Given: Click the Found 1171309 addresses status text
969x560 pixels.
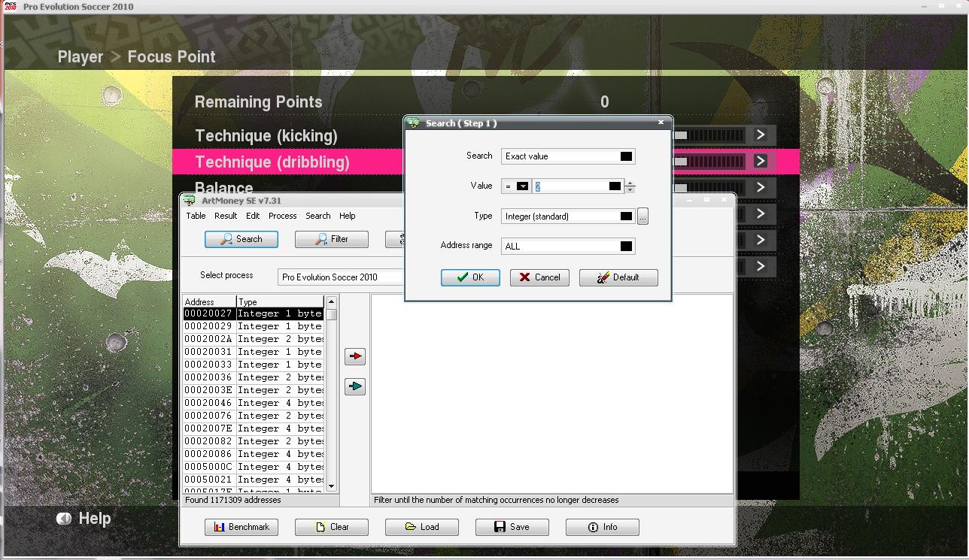Looking at the screenshot, I should pyautogui.click(x=232, y=500).
